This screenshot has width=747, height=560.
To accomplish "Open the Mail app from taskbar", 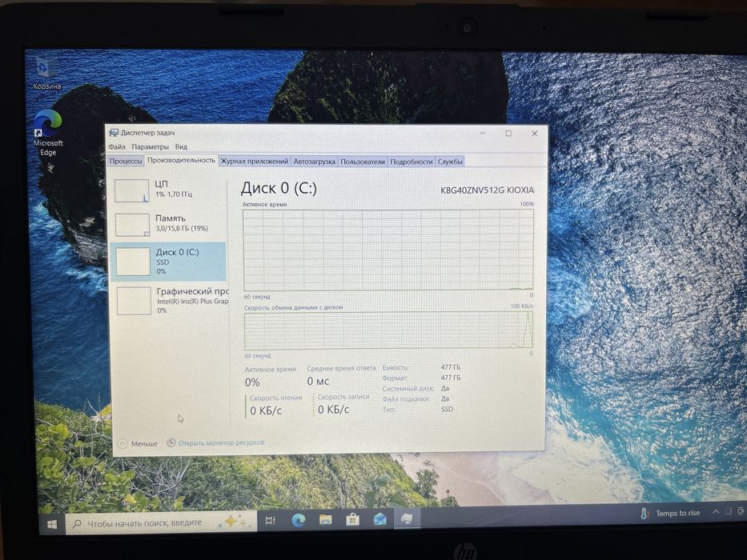I will [x=380, y=518].
